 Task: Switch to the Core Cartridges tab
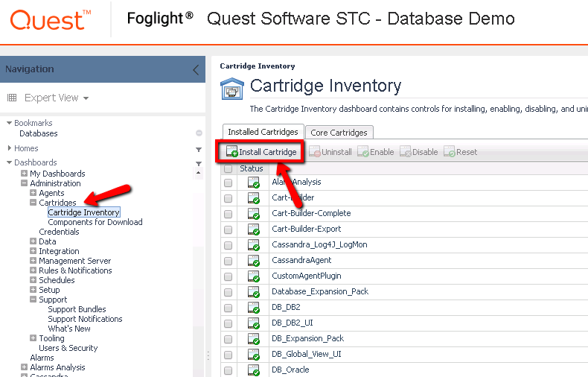pos(339,133)
